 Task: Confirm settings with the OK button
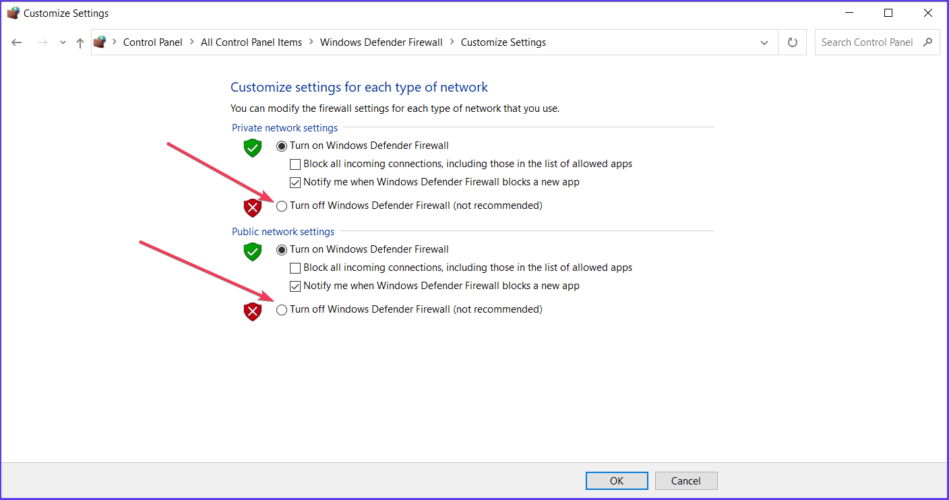(617, 481)
